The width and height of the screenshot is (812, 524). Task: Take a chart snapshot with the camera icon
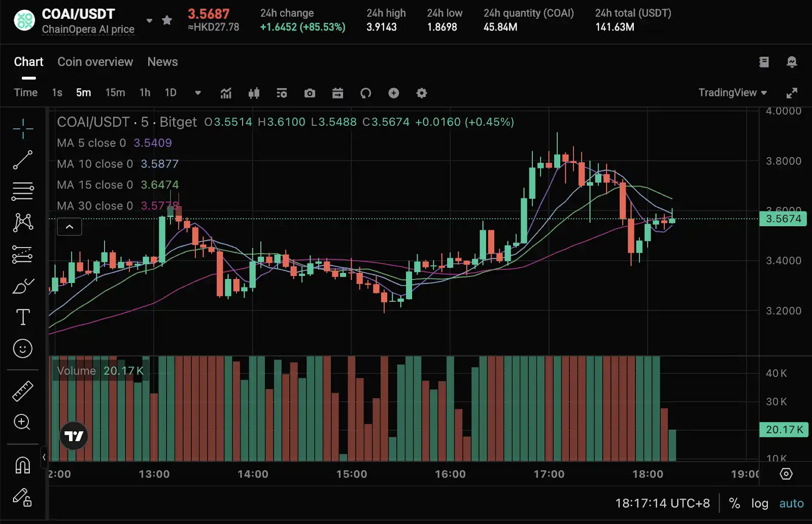(x=310, y=93)
